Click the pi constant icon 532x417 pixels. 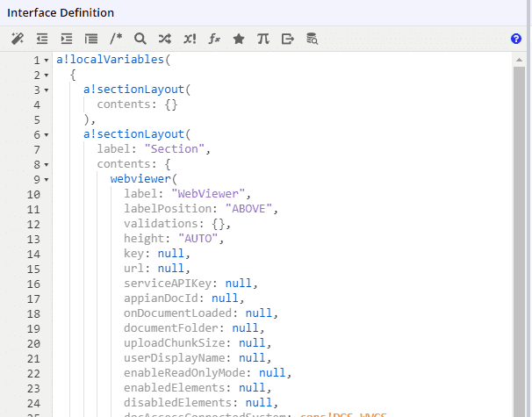click(x=263, y=39)
